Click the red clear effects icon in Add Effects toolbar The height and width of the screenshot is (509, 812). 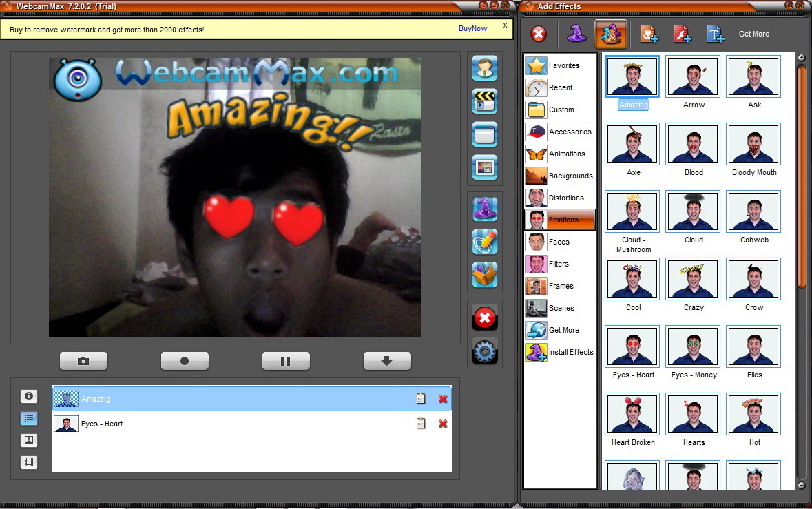click(x=539, y=34)
